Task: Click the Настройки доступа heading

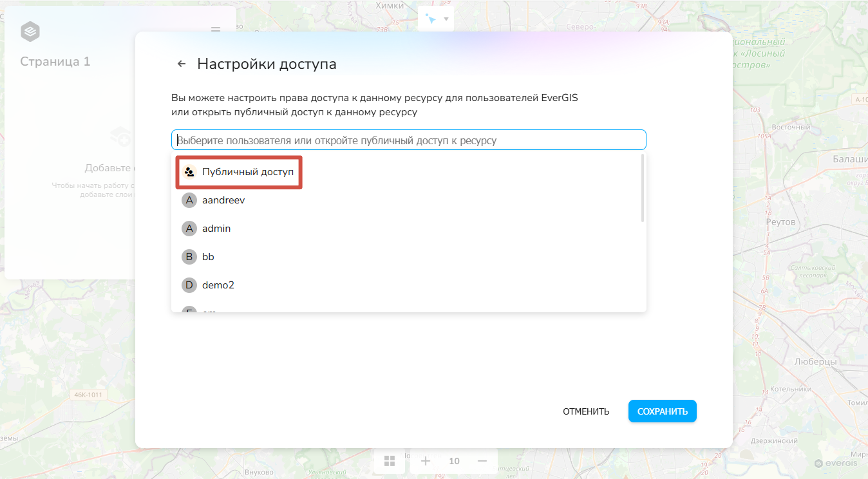Action: 267,64
